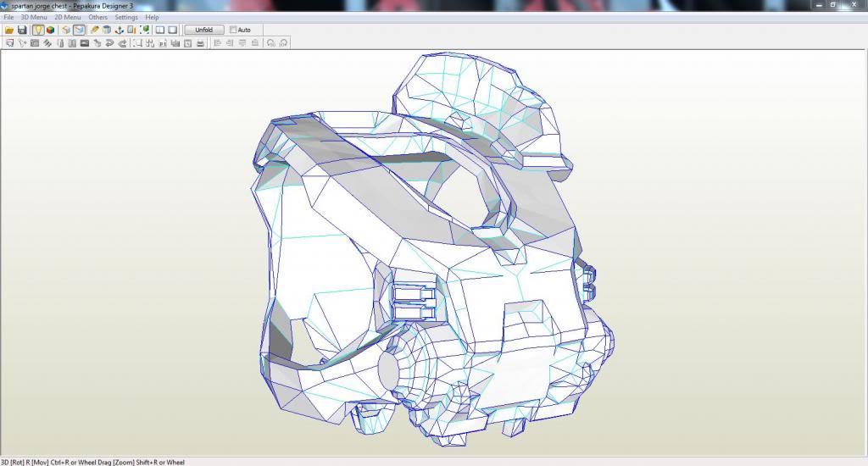The height and width of the screenshot is (466, 868).
Task: Toggle the light bulb lighting button
Action: 37,30
